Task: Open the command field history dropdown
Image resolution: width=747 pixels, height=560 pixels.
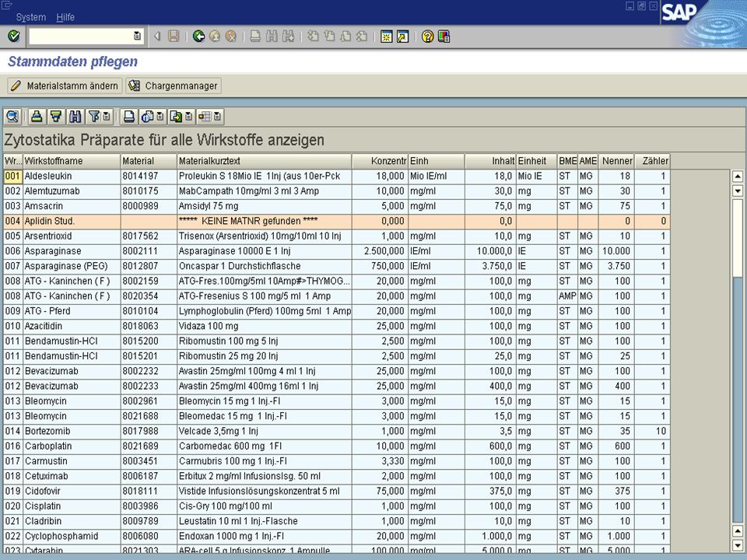Action: point(137,37)
